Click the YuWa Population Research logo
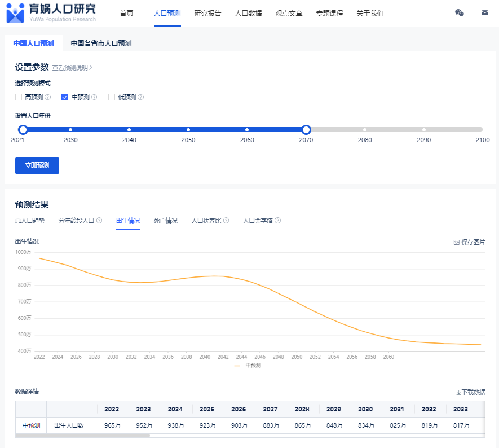This screenshot has width=499, height=448. click(x=51, y=13)
